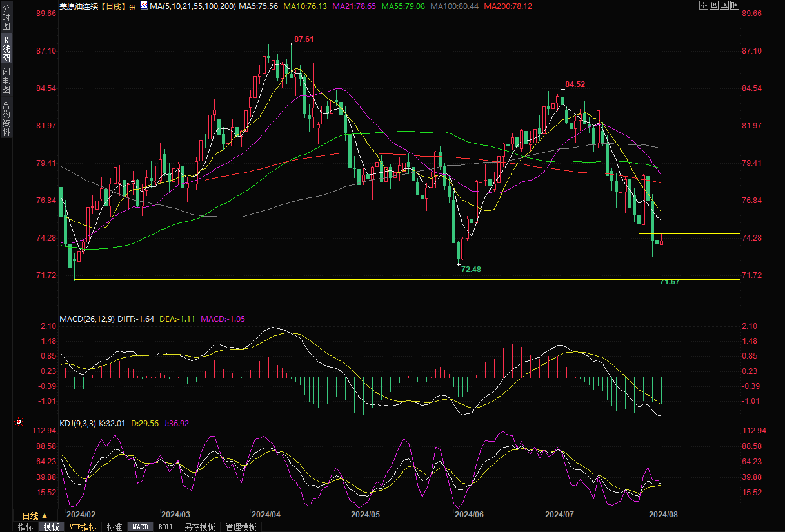Click the circle icon beside 日线 title
The image size is (785, 532).
(132, 6)
